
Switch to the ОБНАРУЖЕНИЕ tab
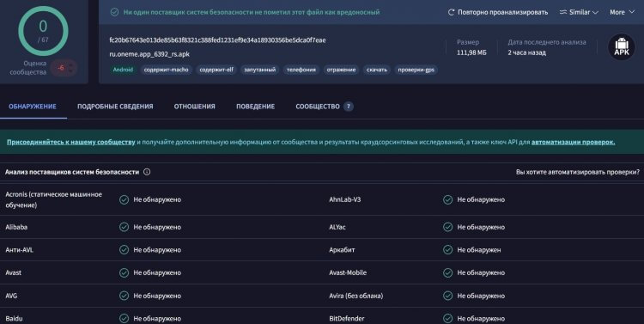[x=33, y=107]
